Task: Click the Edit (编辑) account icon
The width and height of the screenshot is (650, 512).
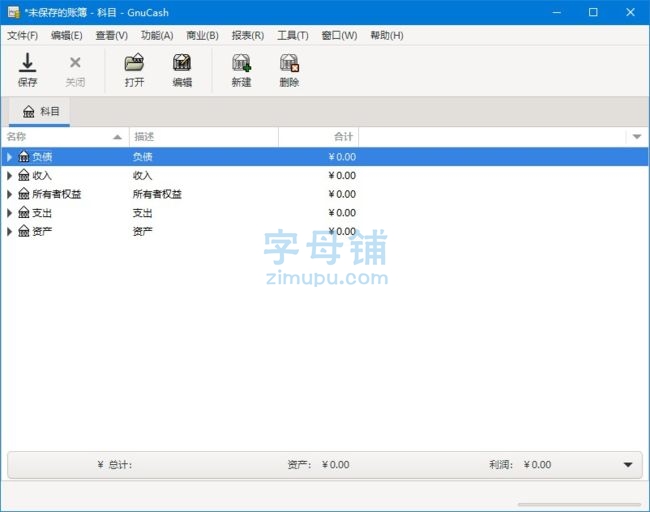Action: point(182,63)
